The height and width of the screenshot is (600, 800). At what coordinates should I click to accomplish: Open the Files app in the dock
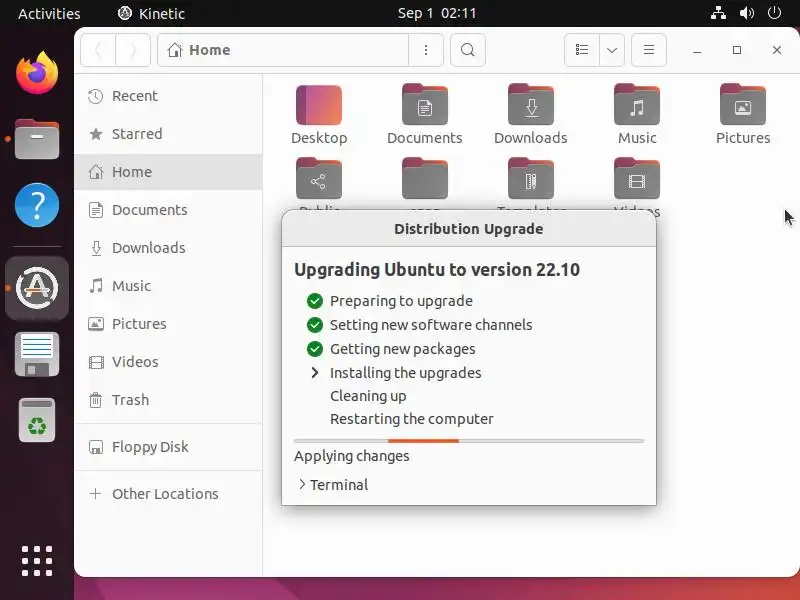point(37,139)
